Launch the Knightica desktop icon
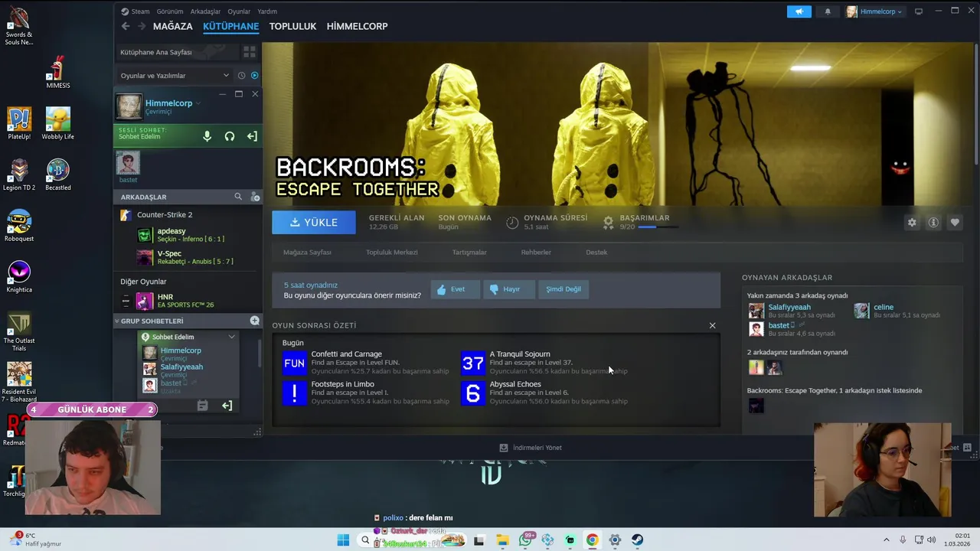The width and height of the screenshot is (980, 551). point(19,277)
